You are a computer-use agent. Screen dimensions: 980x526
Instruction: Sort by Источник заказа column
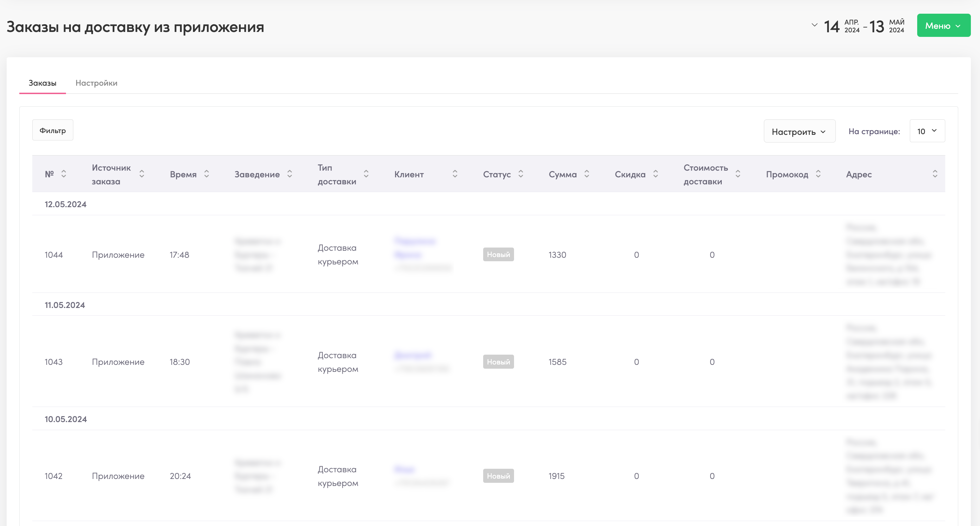(141, 174)
